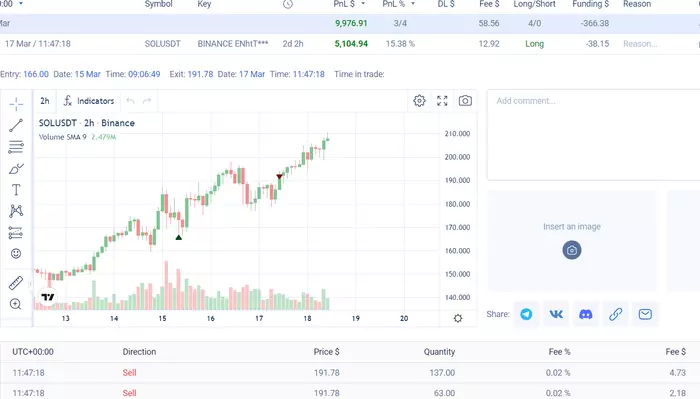This screenshot has height=399, width=700.
Task: Share trade via Telegram
Action: coord(526,314)
